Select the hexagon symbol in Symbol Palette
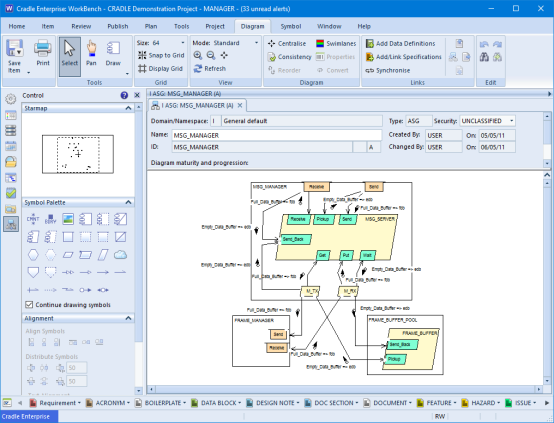This screenshot has width=554, height=423. [x=33, y=254]
